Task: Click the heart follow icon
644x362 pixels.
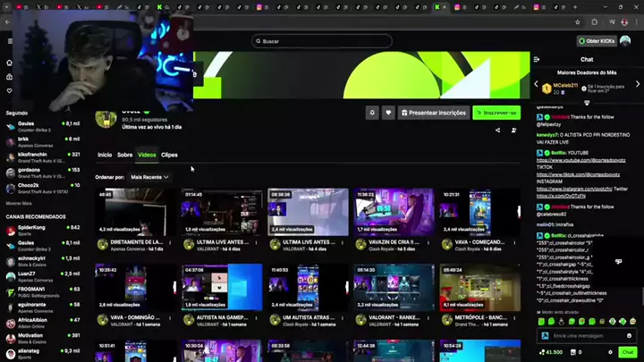Action: pyautogui.click(x=388, y=113)
